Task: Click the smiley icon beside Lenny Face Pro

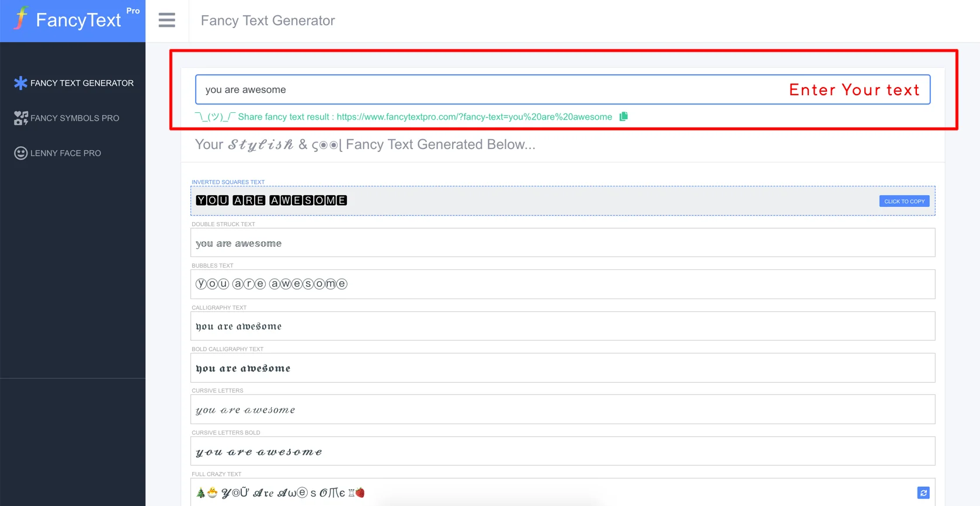Action: click(x=21, y=153)
